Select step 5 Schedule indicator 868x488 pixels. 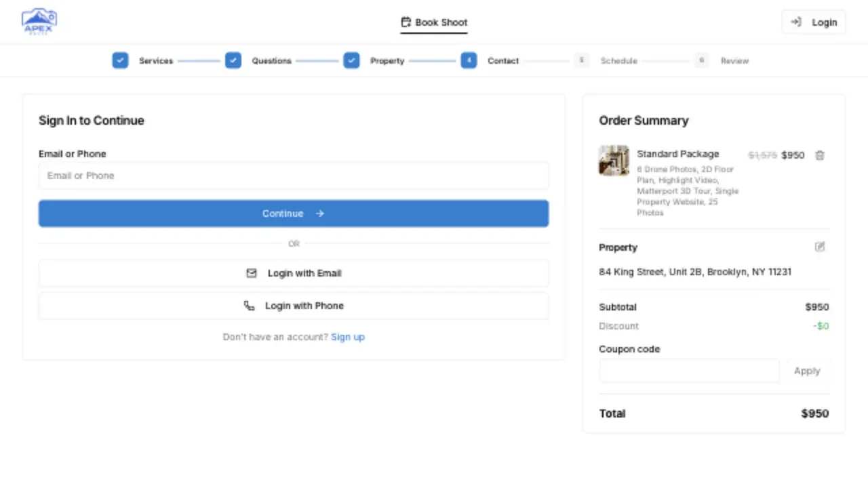581,60
